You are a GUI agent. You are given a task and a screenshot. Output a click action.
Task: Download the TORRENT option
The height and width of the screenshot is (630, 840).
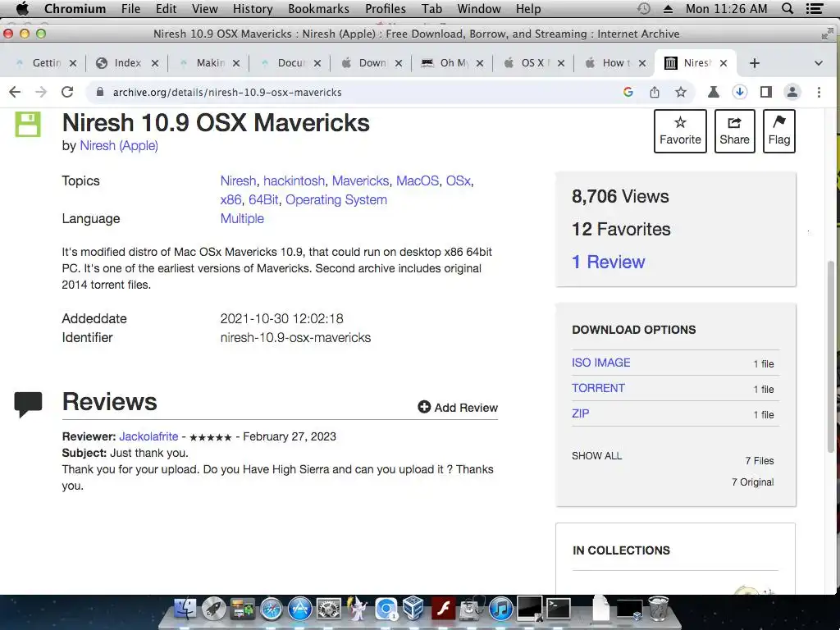pos(598,388)
